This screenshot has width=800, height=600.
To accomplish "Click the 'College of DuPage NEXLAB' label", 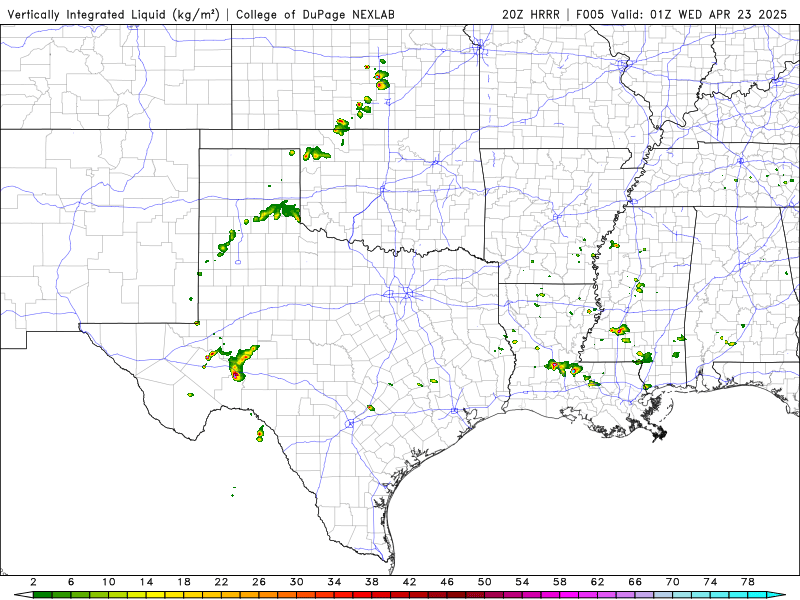I will (x=315, y=14).
